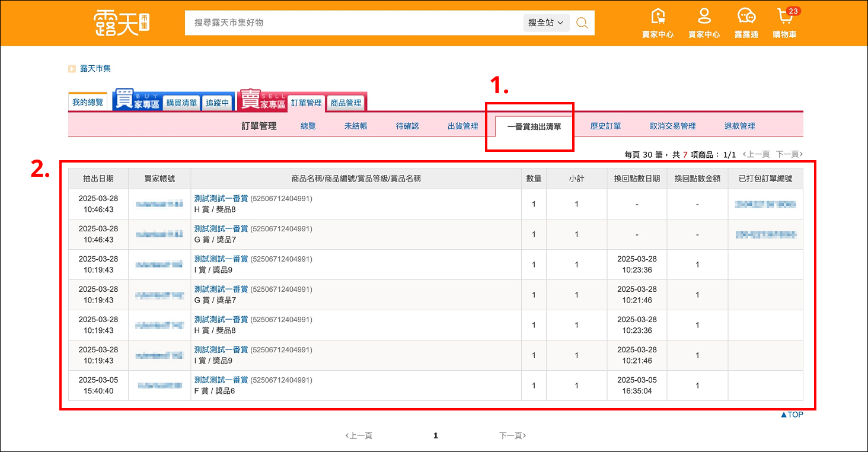Click the ▲TOP back-to-top link
868x452 pixels.
(x=792, y=415)
